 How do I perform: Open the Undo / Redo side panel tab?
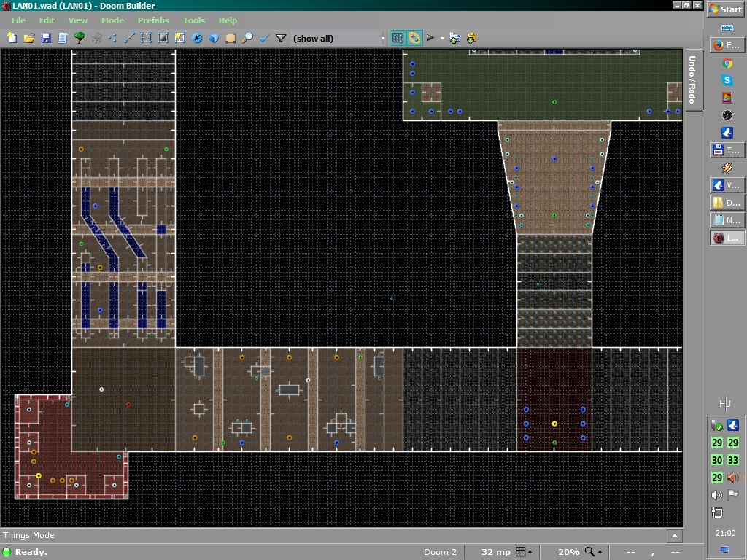click(693, 79)
